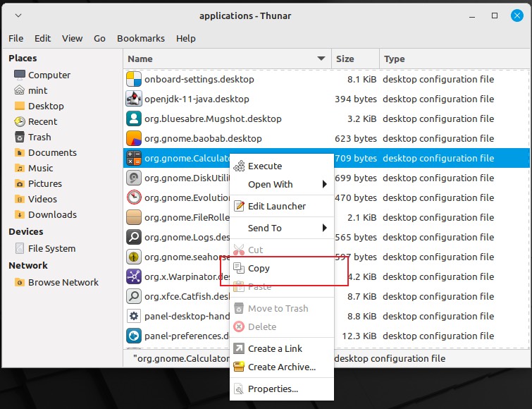Click the onboard-settings.desktop file icon

click(x=134, y=79)
